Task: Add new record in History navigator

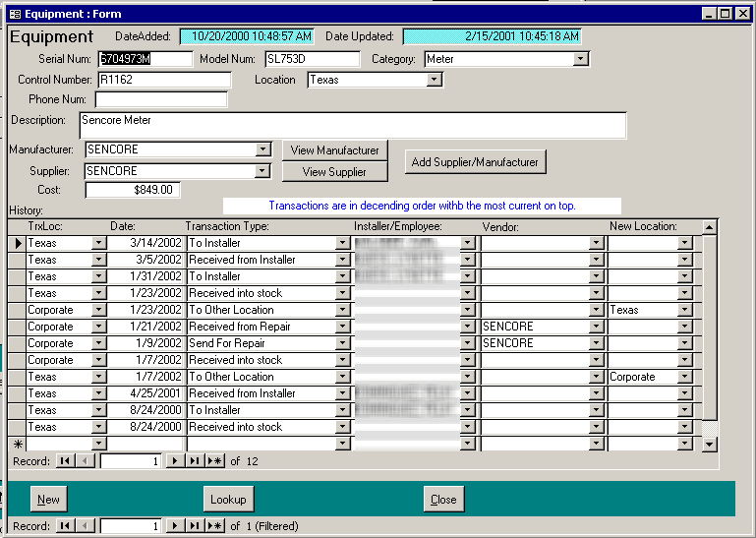Action: point(214,460)
